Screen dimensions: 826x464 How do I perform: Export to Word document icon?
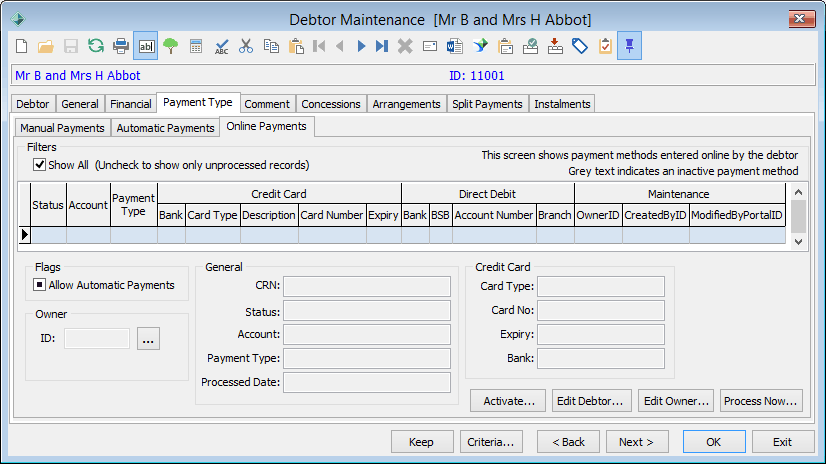[x=455, y=46]
